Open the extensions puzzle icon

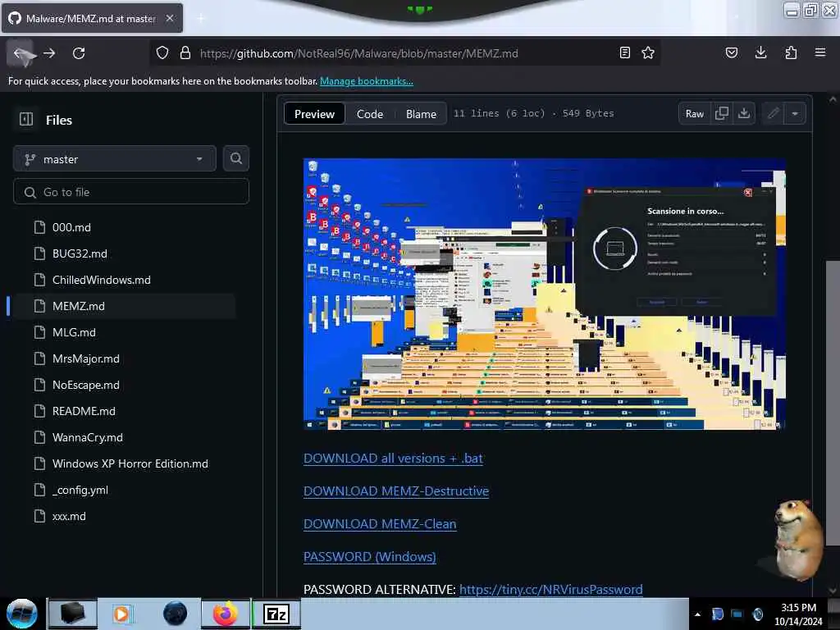point(791,53)
